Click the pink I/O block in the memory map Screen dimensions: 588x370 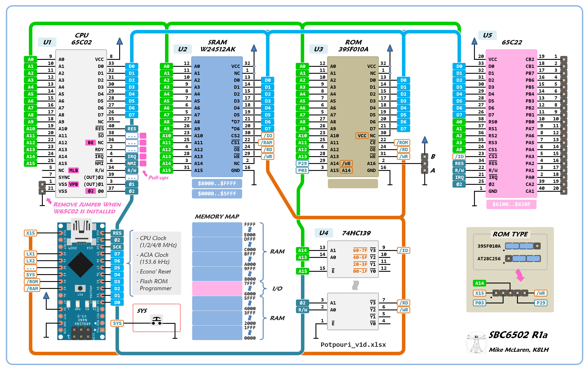click(217, 288)
